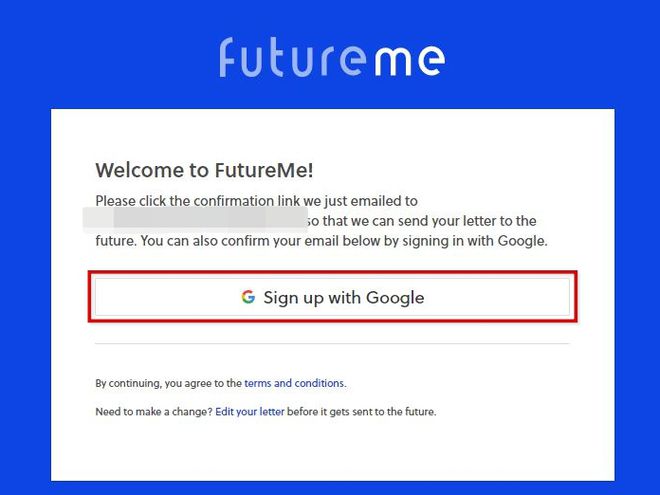Click the white 'me' part of logo
Viewport: 660px width, 495px height.
click(410, 61)
